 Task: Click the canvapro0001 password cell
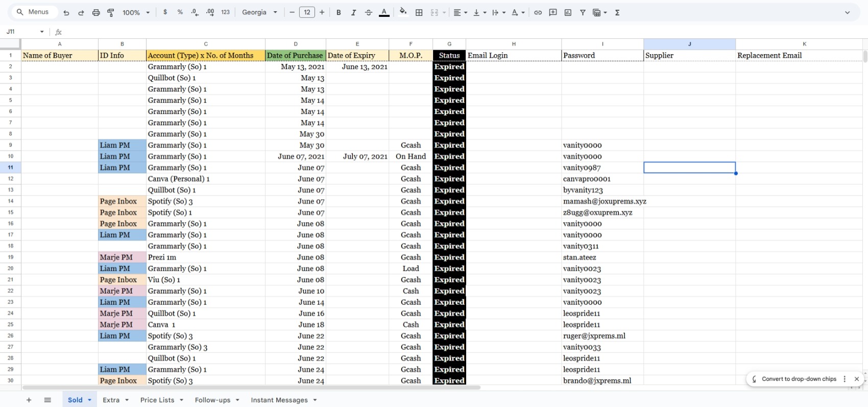pyautogui.click(x=602, y=179)
